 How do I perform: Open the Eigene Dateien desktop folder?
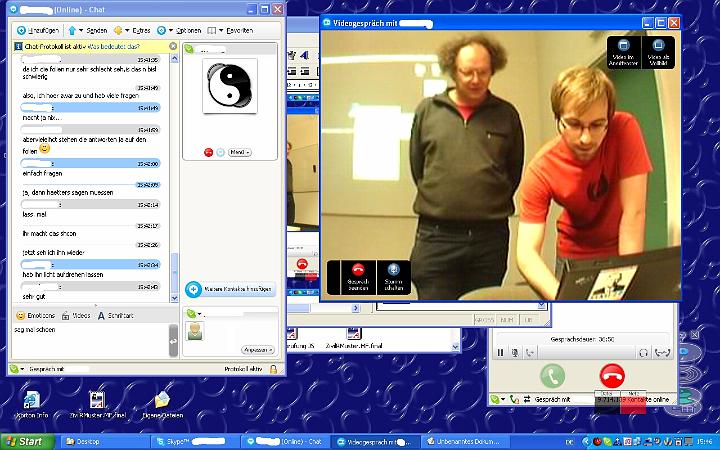(x=163, y=405)
